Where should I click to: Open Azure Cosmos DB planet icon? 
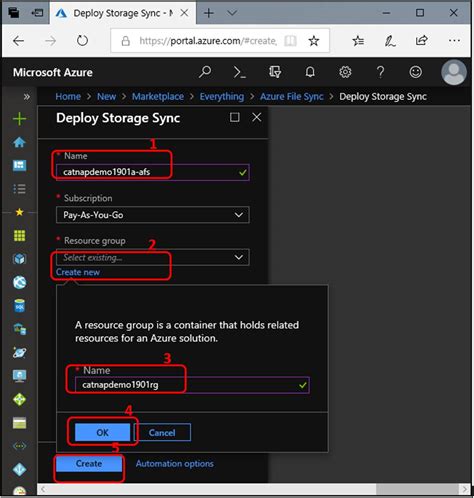point(20,352)
